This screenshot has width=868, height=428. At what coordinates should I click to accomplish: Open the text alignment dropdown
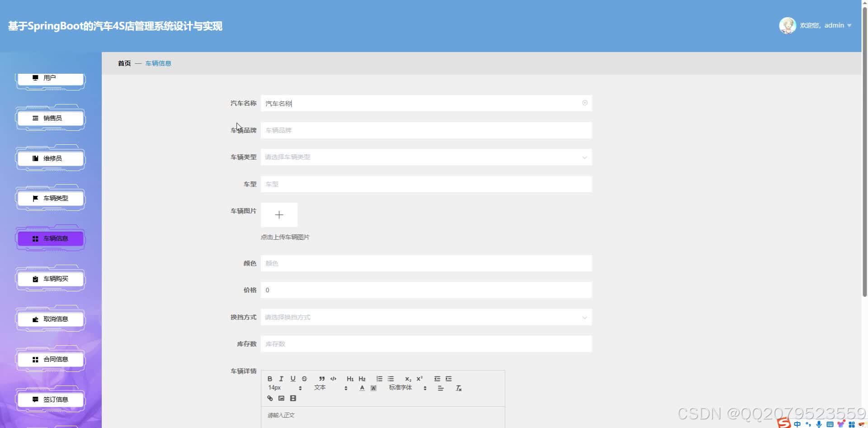tap(441, 388)
